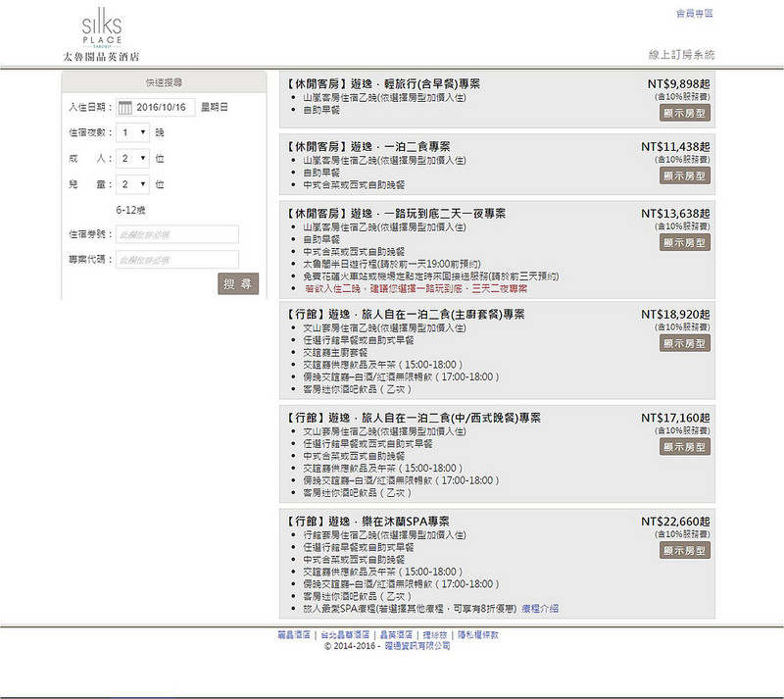Show room types for NT$11,438 一泊二食 package

(x=685, y=176)
